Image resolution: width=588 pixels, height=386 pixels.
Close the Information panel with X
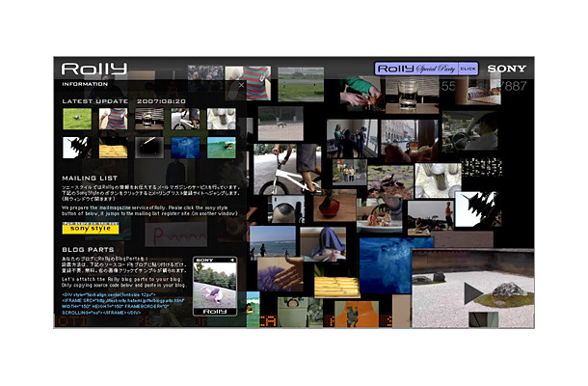(241, 85)
